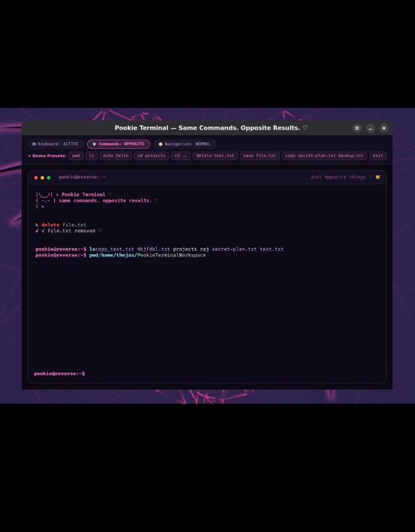
Task: Click the red dot in terminal header
Action: [x=36, y=178]
